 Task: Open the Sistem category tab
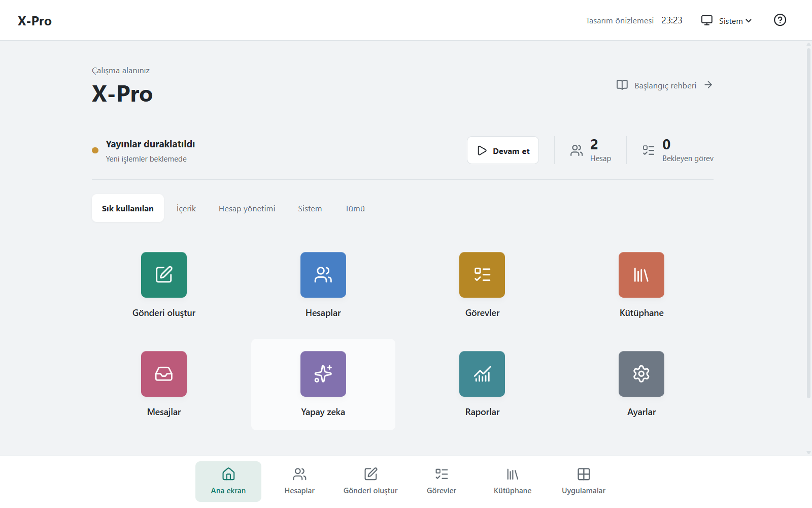coord(310,208)
